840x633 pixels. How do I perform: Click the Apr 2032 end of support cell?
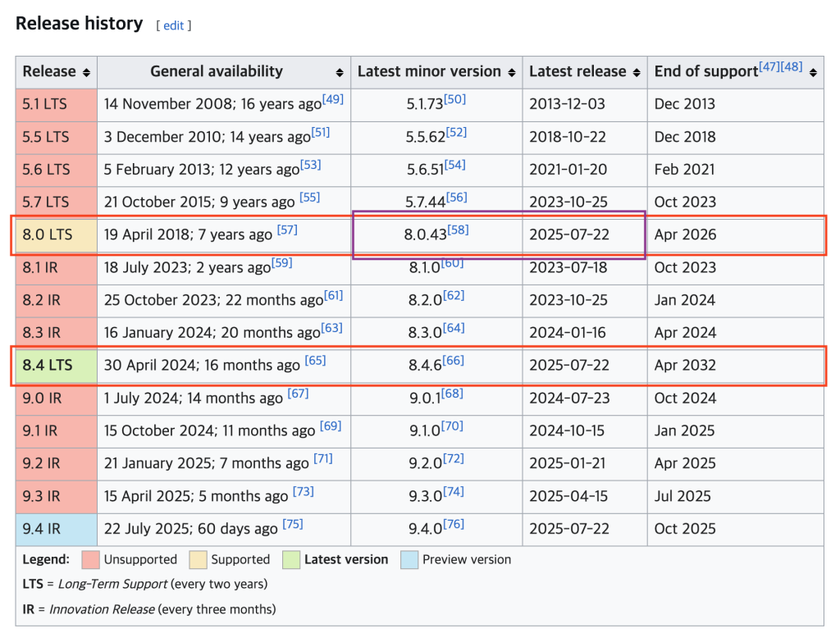(685, 366)
